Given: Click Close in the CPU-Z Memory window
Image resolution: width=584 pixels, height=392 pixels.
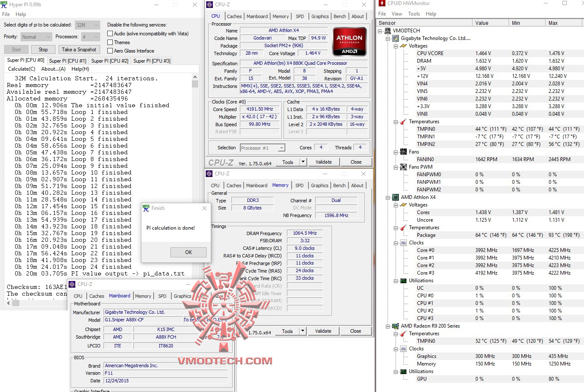Looking at the screenshot, I should pyautogui.click(x=356, y=331).
